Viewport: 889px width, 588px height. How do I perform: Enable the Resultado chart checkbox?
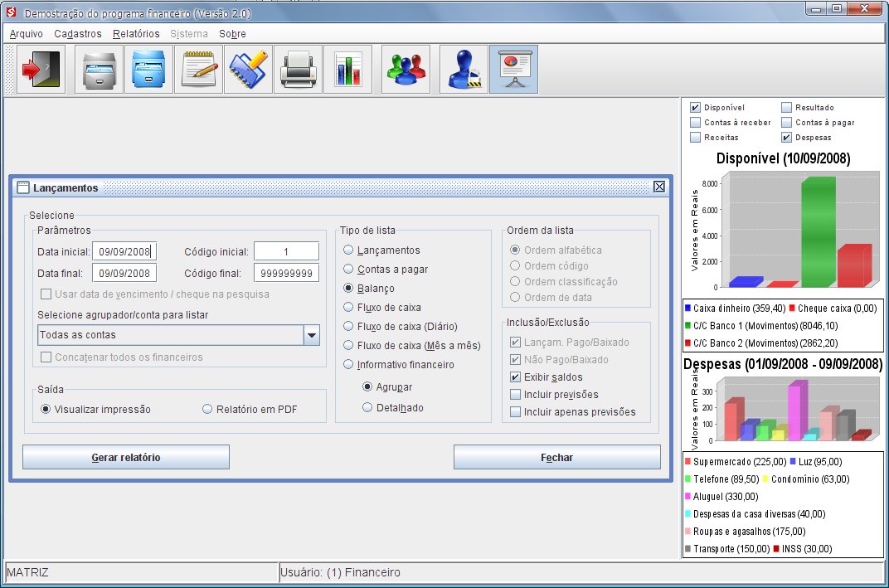[x=786, y=107]
